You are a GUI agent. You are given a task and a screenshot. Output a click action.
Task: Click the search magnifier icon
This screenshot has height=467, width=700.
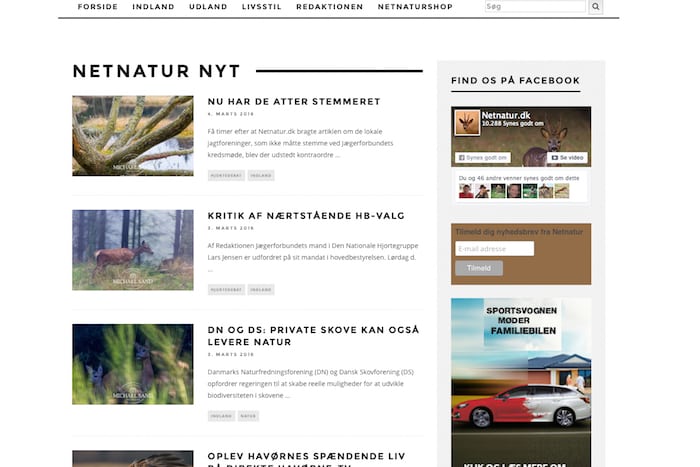click(x=596, y=7)
